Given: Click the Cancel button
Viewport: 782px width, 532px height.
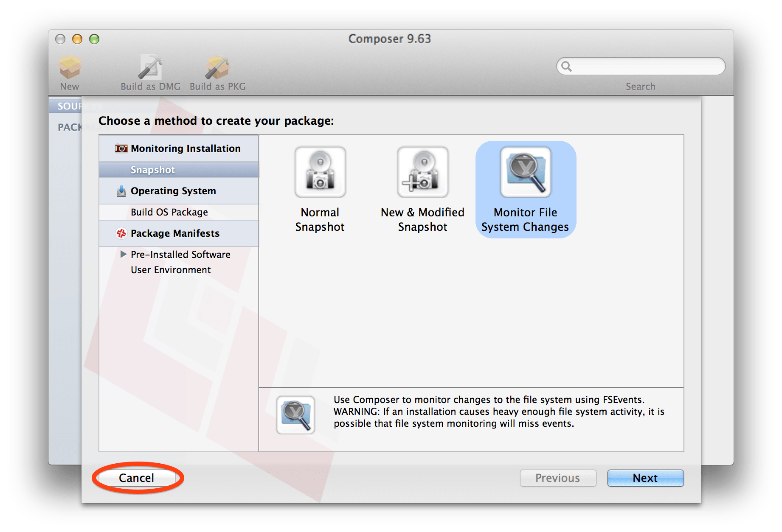Looking at the screenshot, I should [137, 478].
